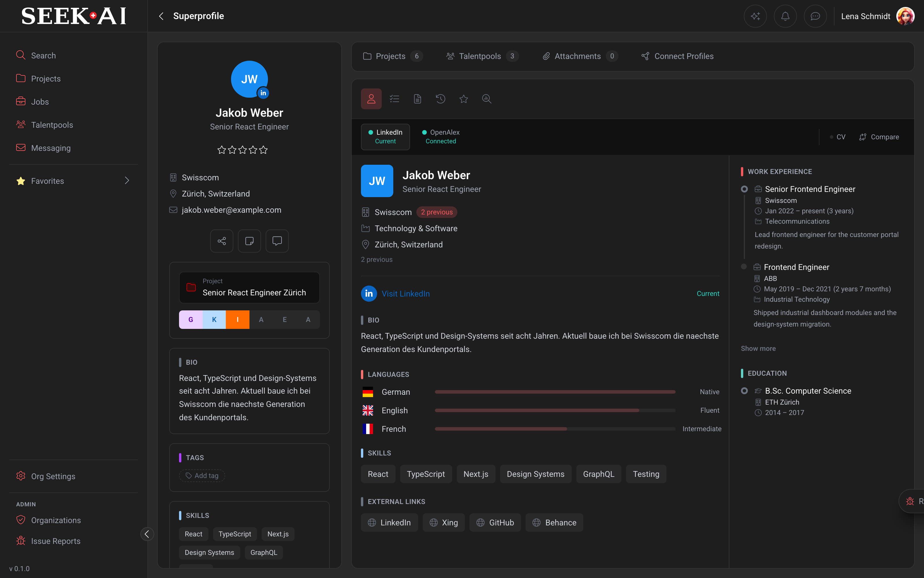Open the GitHub external link

(x=495, y=523)
